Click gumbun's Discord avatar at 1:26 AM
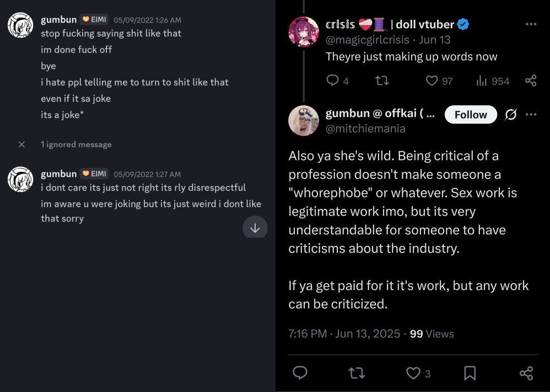The image size is (550, 392). click(21, 26)
